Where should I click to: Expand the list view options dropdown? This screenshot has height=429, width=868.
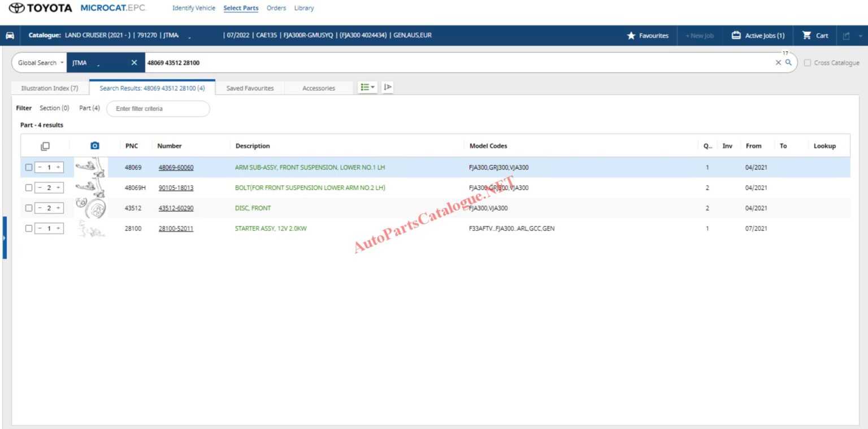coord(368,87)
